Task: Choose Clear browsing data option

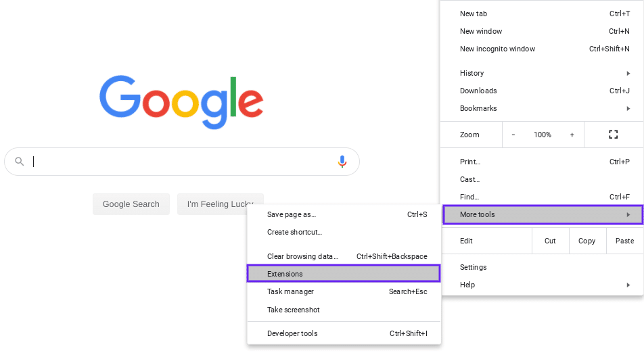Action: click(302, 256)
